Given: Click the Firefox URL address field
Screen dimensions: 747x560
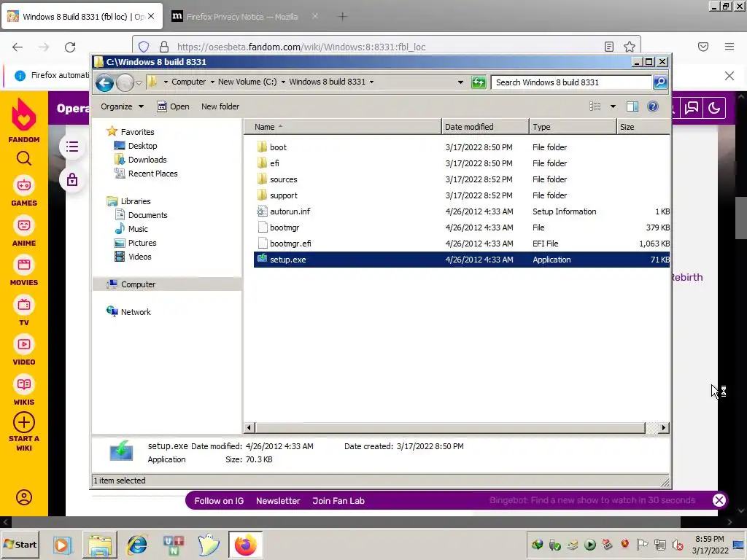Looking at the screenshot, I should tap(387, 47).
